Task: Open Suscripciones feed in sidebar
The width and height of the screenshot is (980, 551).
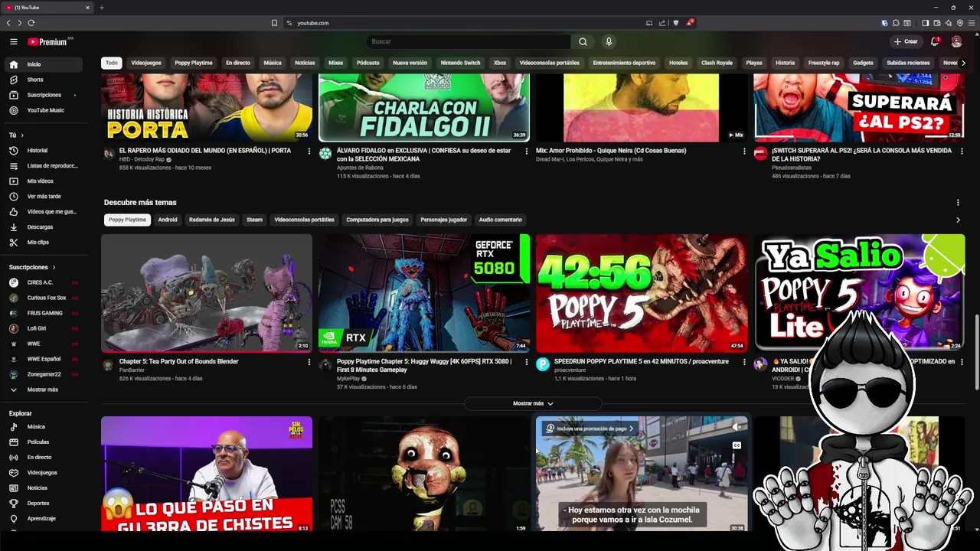Action: coord(43,95)
